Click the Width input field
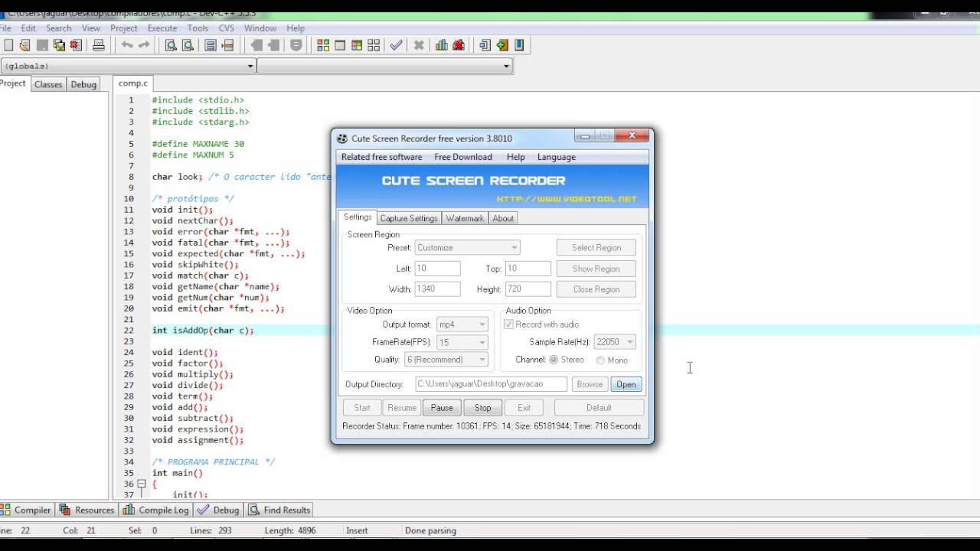Viewport: 980px width, 551px height. click(x=438, y=289)
